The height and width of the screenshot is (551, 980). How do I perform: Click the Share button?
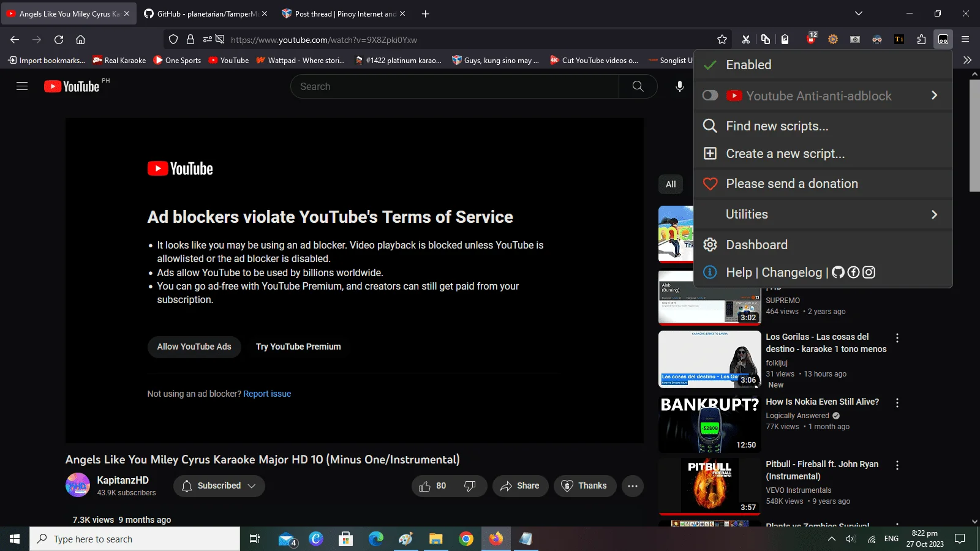(520, 486)
